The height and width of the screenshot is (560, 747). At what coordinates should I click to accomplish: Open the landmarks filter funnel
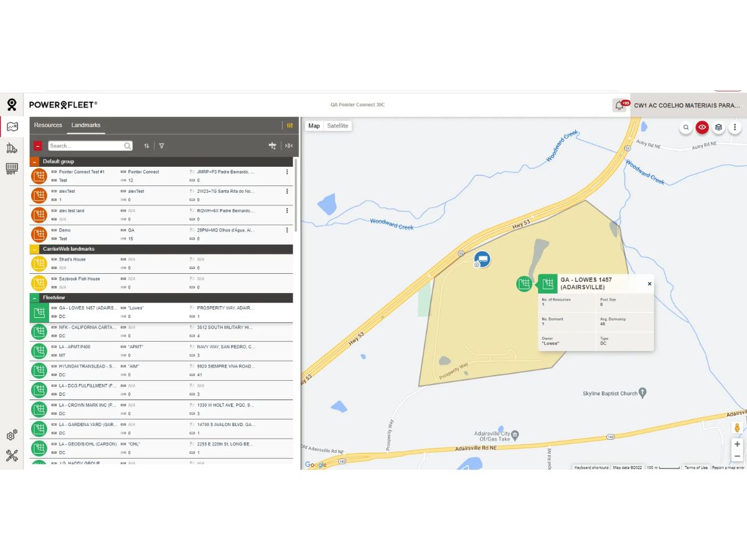161,146
